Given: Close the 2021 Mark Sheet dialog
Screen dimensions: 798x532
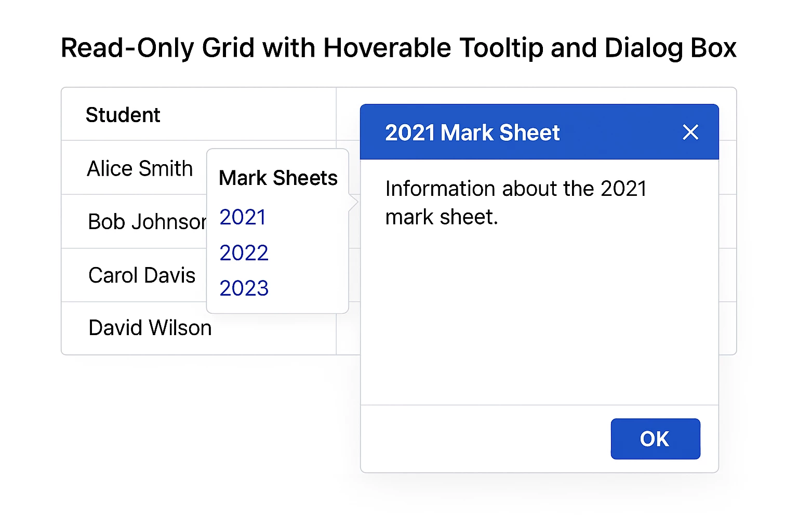Looking at the screenshot, I should (x=690, y=132).
